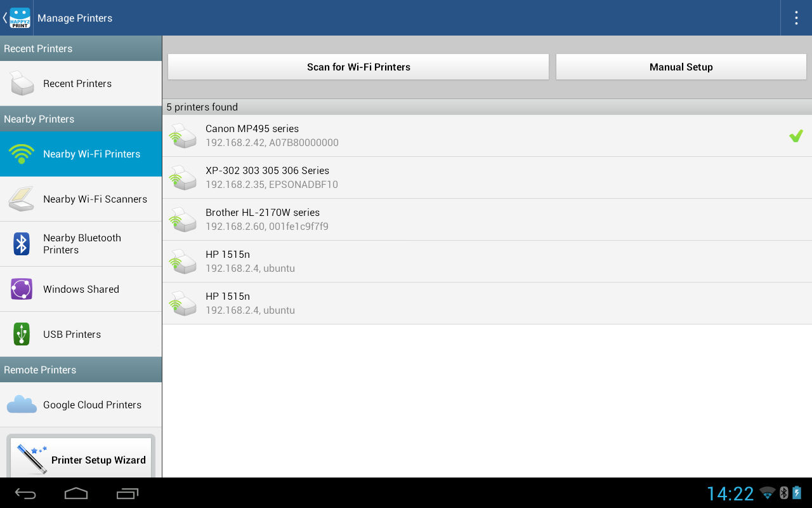Tap the Android recent apps button

point(128,493)
